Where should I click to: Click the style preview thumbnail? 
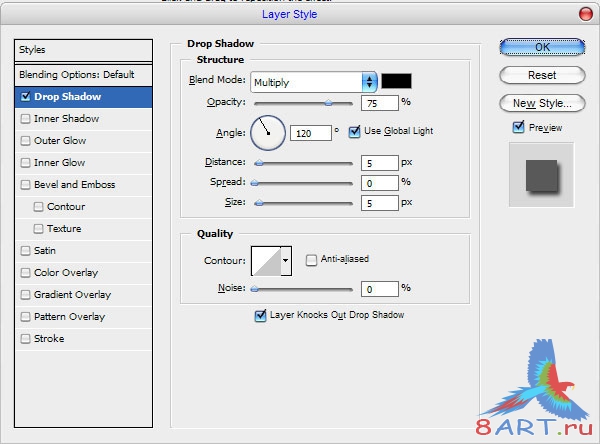pyautogui.click(x=541, y=175)
